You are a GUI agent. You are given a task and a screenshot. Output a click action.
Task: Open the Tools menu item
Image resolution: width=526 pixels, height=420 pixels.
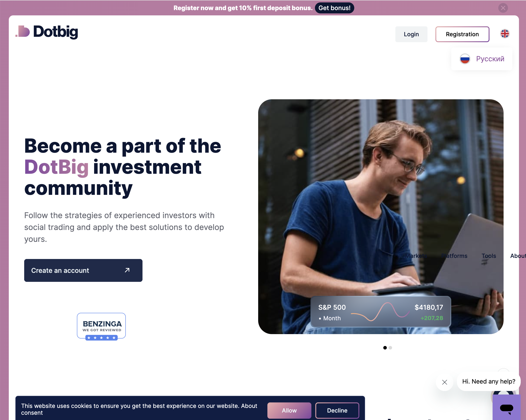(x=488, y=256)
